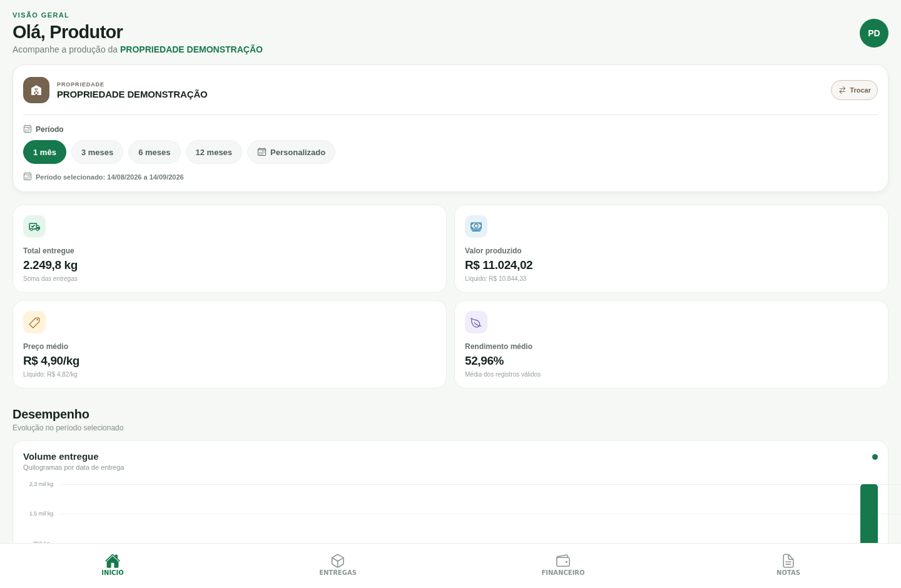
Task: Click the leaf icon in Rendimento médio
Action: (476, 322)
